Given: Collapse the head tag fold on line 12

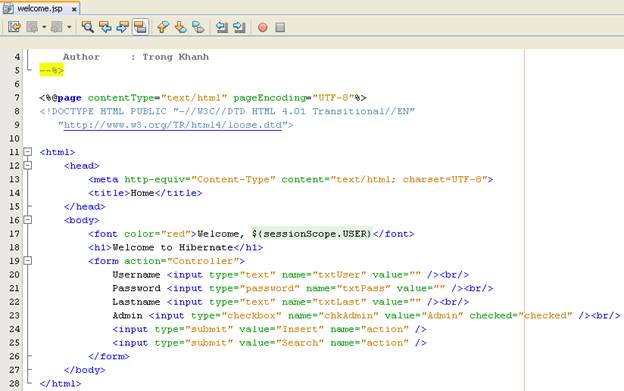Looking at the screenshot, I should [x=27, y=165].
